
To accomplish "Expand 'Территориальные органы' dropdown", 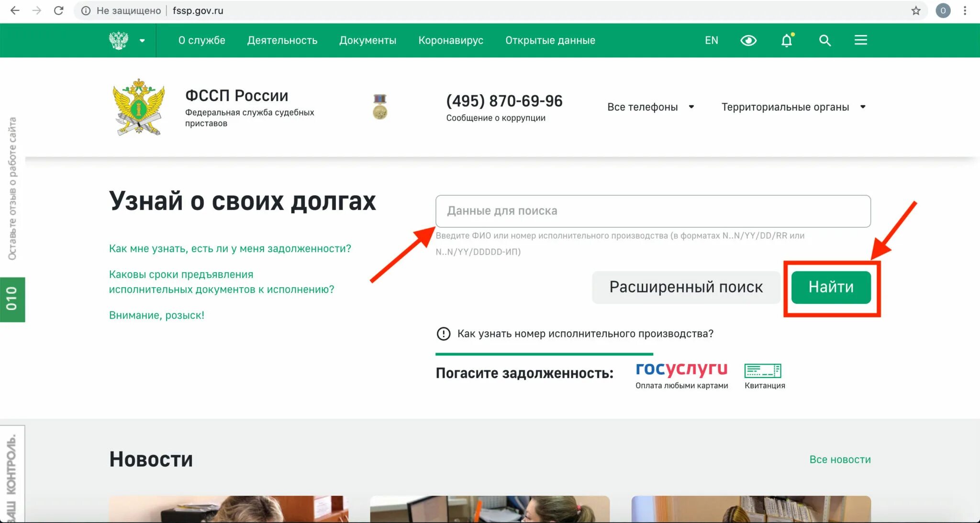I will (794, 107).
